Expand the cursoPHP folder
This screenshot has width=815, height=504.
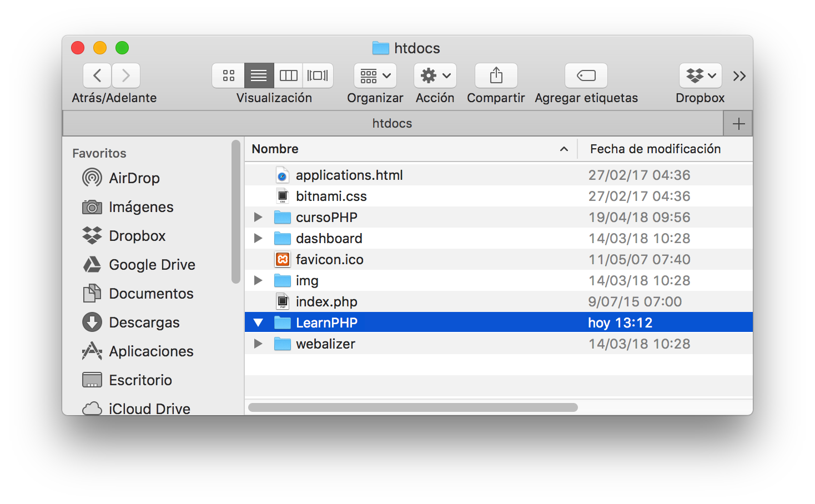[x=258, y=217]
